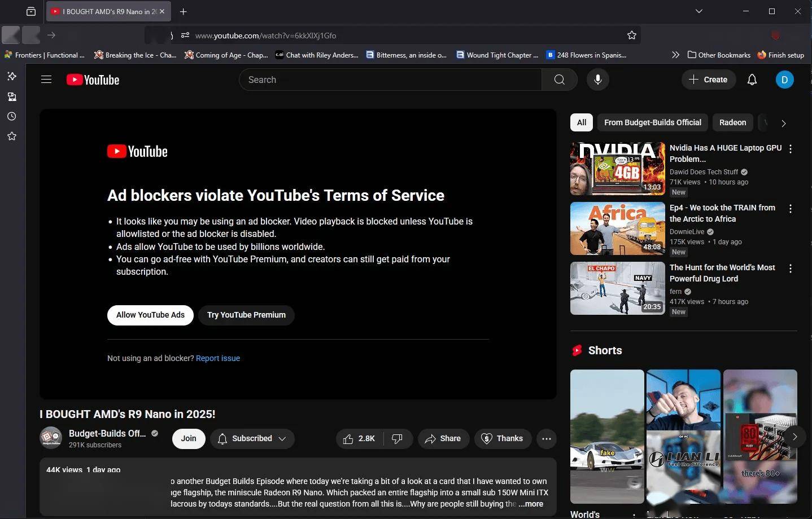Screen dimensions: 812x519
Task: Click the Share button
Action: click(x=443, y=439)
